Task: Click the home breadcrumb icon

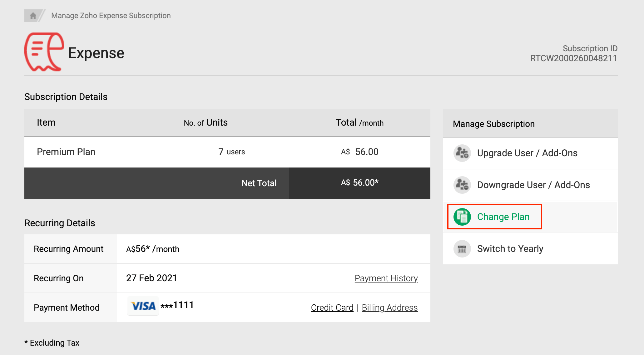Action: click(x=33, y=16)
